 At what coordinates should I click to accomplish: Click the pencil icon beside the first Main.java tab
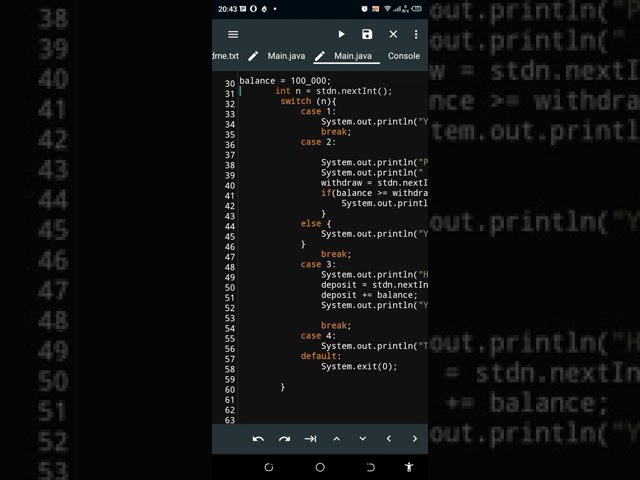coord(253,56)
